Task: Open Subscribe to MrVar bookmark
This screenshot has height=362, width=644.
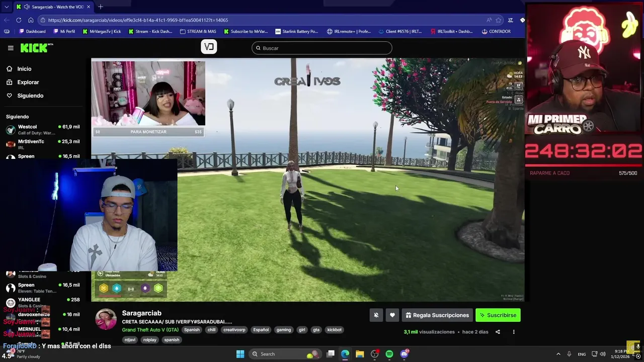Action: [246, 31]
